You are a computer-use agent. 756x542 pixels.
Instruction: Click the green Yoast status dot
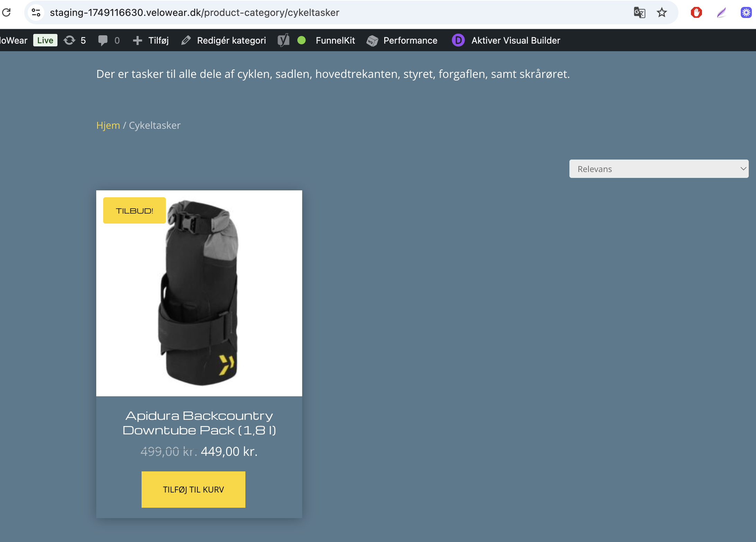pos(301,40)
